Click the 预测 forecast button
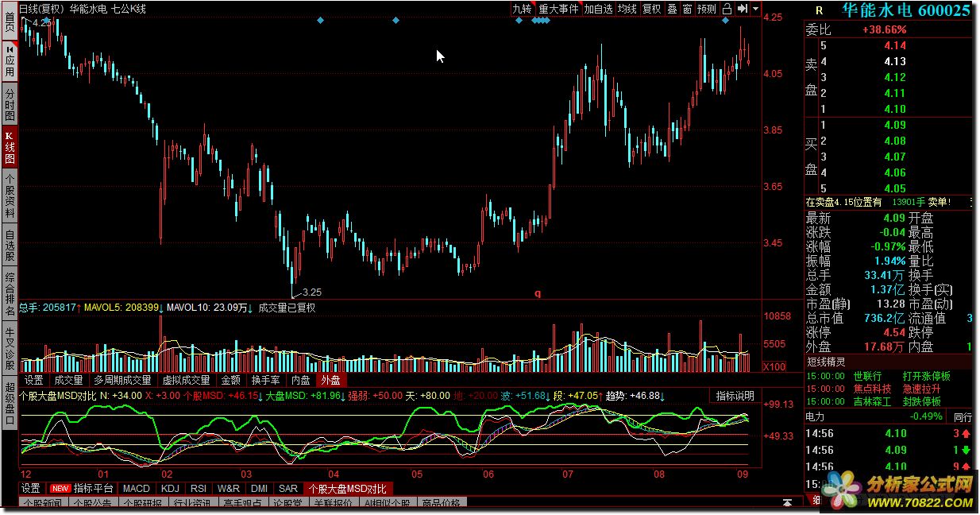 click(707, 10)
